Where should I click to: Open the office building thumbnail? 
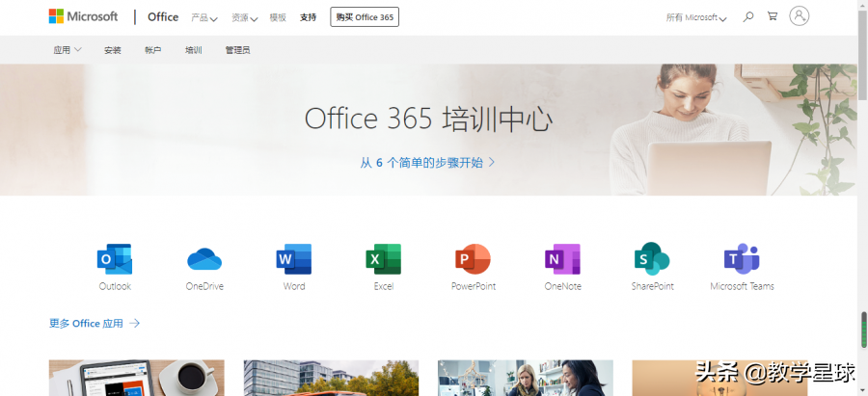331,378
